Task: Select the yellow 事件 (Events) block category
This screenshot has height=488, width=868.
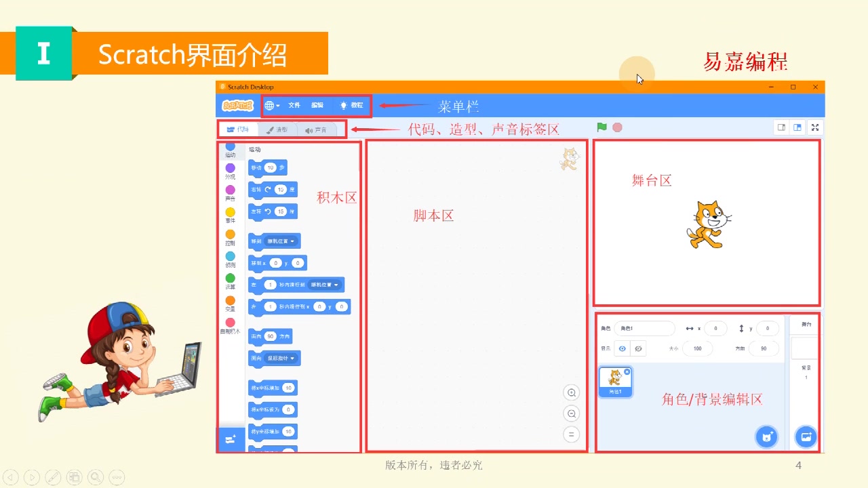Action: point(231,216)
